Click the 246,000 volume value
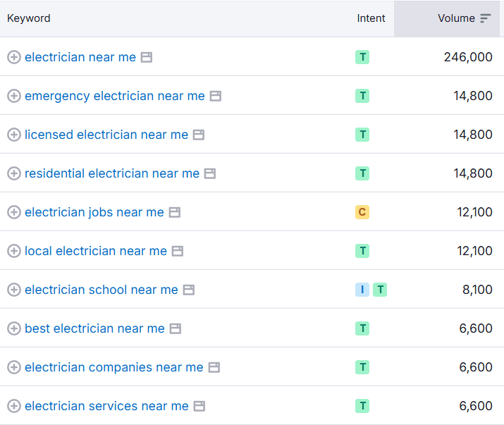The height and width of the screenshot is (425, 504). click(468, 57)
